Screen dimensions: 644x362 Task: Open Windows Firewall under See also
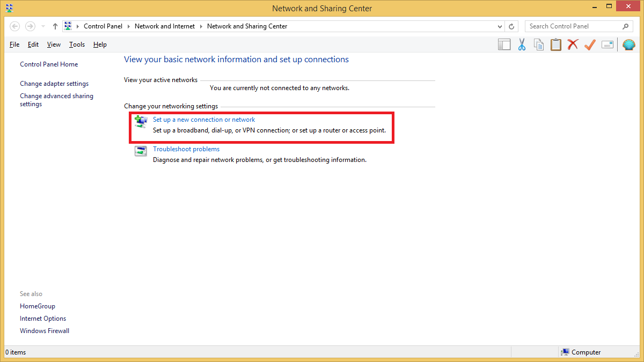coord(45,331)
